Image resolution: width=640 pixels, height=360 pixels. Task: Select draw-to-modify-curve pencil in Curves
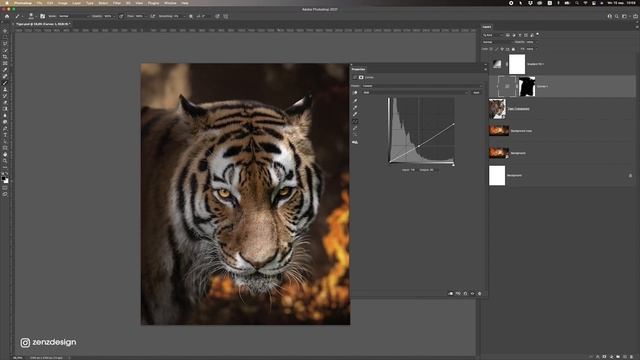tap(355, 128)
